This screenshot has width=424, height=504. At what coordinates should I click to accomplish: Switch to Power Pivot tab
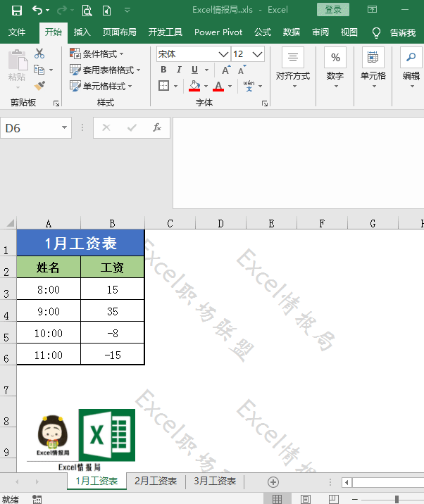[x=218, y=32]
